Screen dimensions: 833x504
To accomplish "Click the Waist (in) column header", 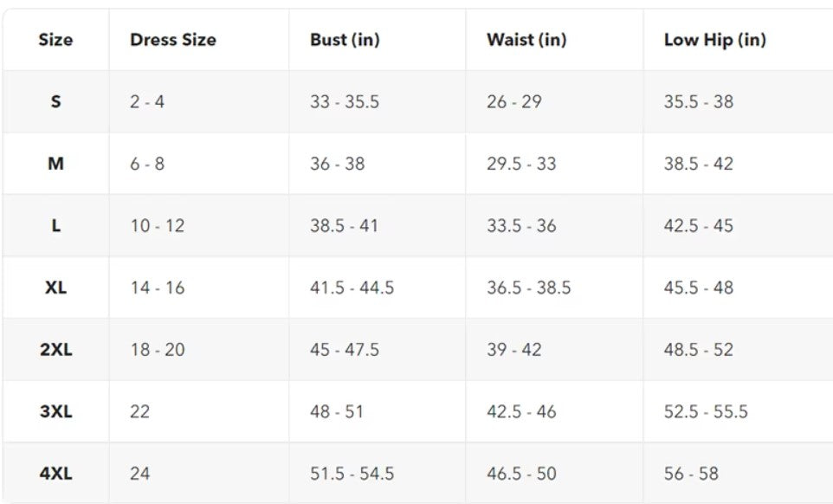I will click(526, 40).
